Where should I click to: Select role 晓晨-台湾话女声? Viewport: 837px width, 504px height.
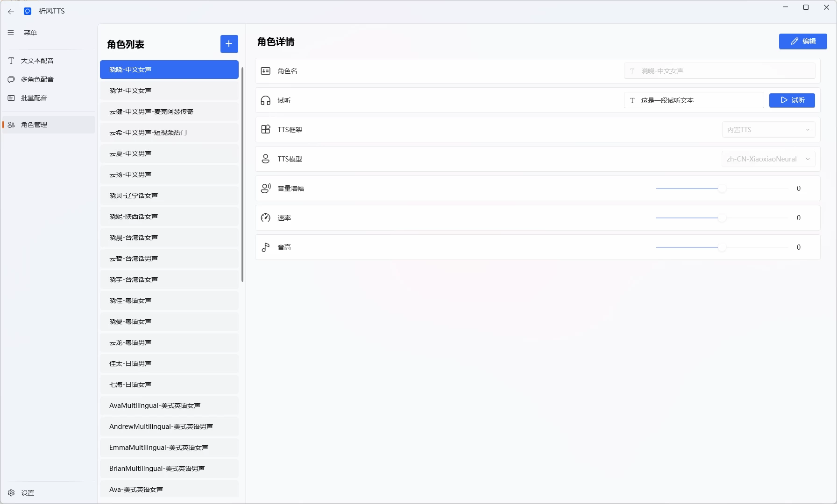(169, 238)
